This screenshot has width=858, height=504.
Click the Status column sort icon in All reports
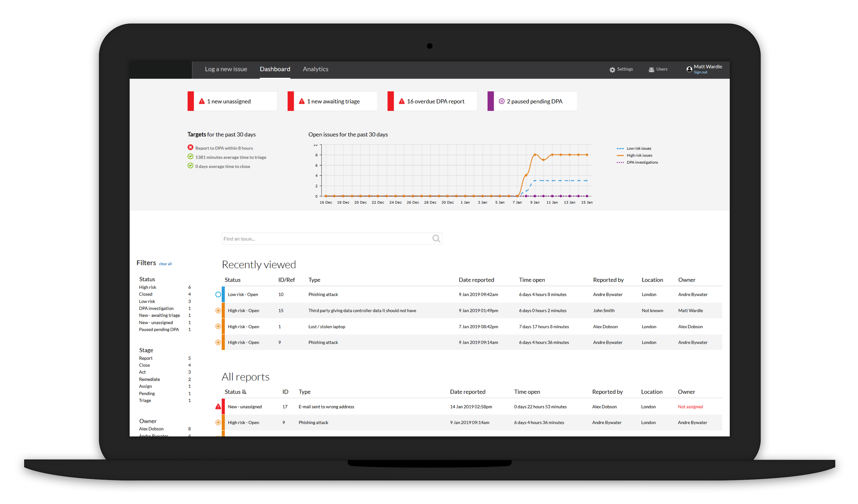[x=244, y=392]
